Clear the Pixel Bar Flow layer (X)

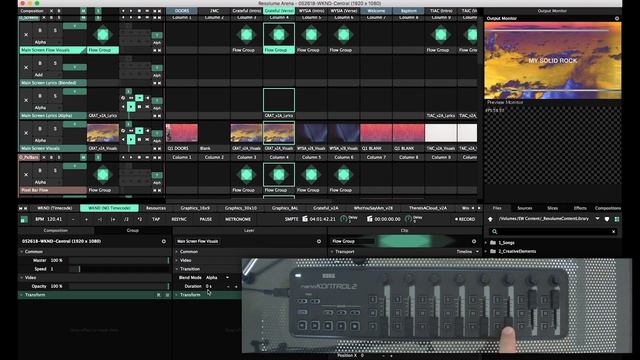(x=26, y=175)
